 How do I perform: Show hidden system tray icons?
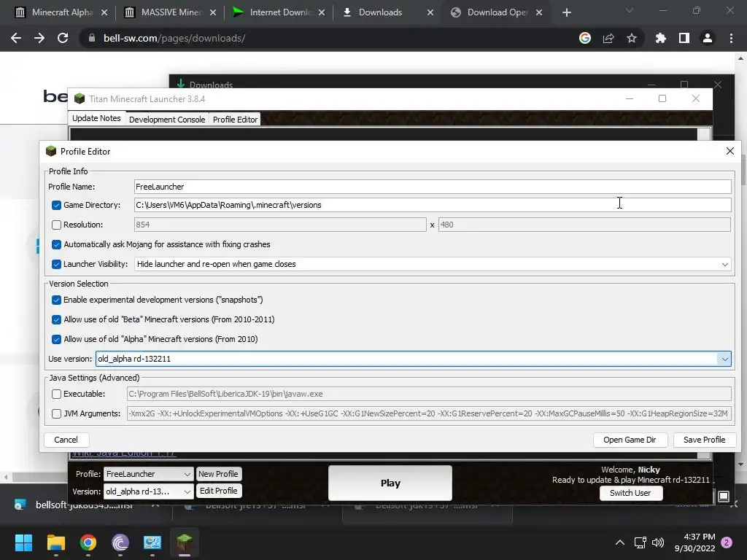[x=620, y=542]
